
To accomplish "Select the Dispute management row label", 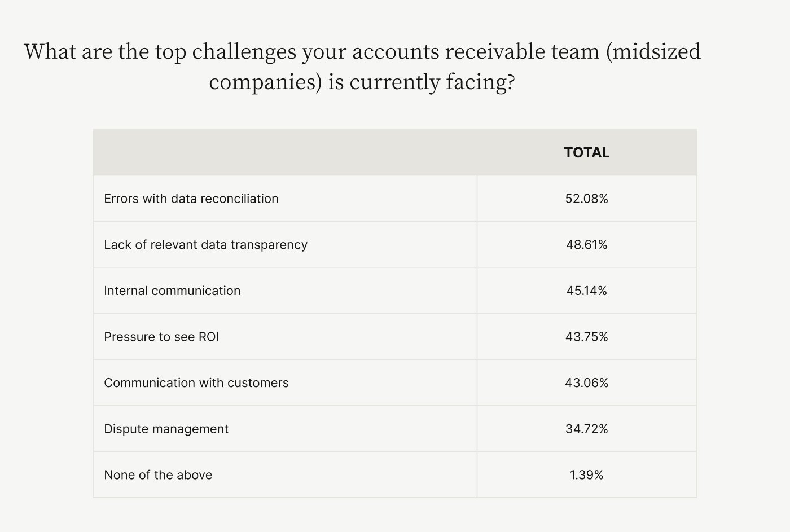I will 166,429.
